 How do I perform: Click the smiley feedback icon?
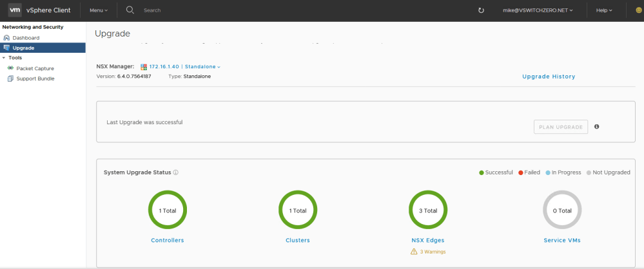click(639, 10)
